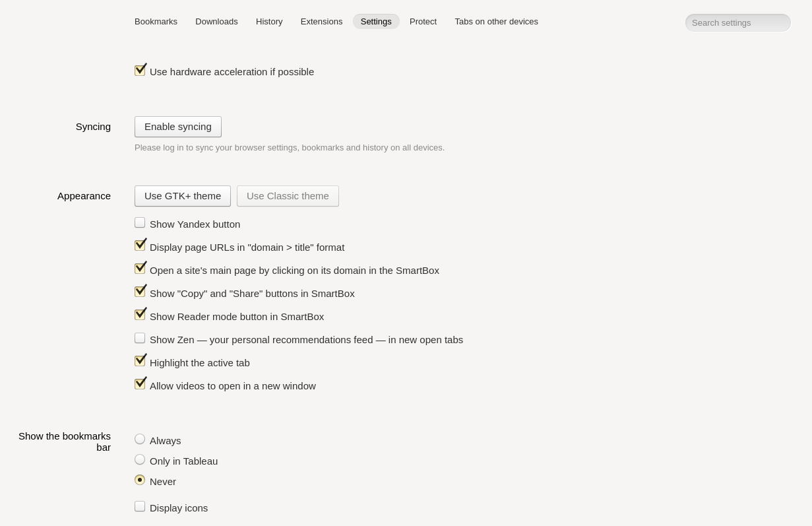The image size is (812, 526).
Task: Disable Copy and Share buttons in SmartBox
Action: point(140,291)
